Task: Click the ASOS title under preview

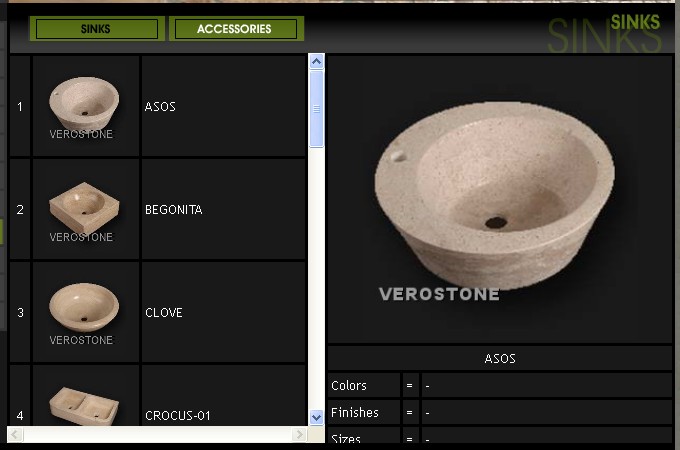Action: (x=500, y=359)
